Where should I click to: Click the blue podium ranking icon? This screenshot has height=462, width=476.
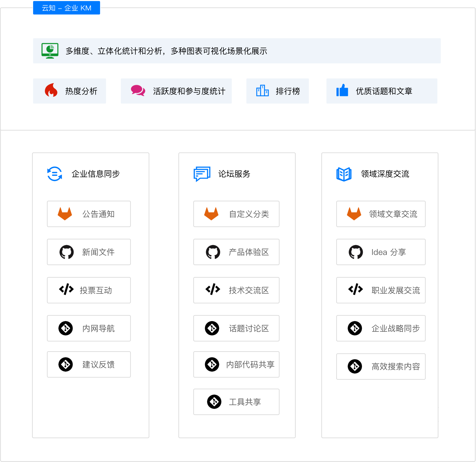262,90
